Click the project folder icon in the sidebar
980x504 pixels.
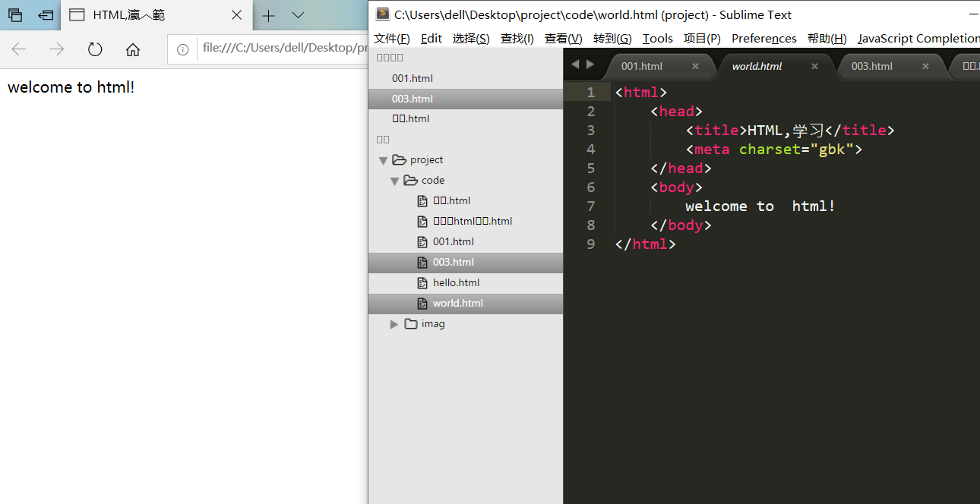tap(399, 159)
